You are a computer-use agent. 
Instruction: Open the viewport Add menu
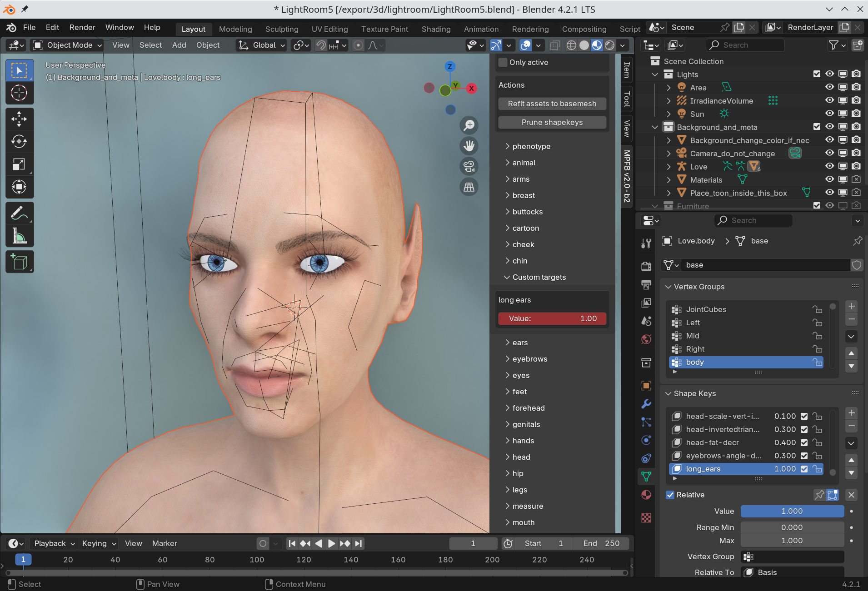tap(179, 45)
